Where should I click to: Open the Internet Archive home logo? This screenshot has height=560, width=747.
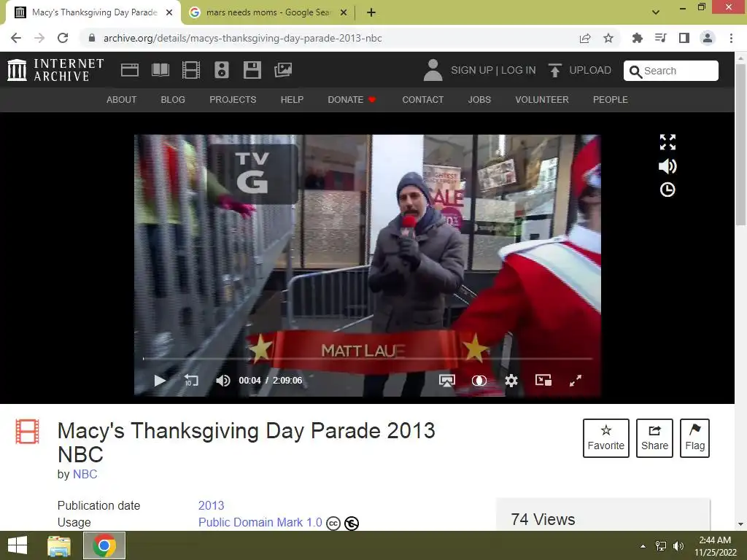click(x=55, y=70)
